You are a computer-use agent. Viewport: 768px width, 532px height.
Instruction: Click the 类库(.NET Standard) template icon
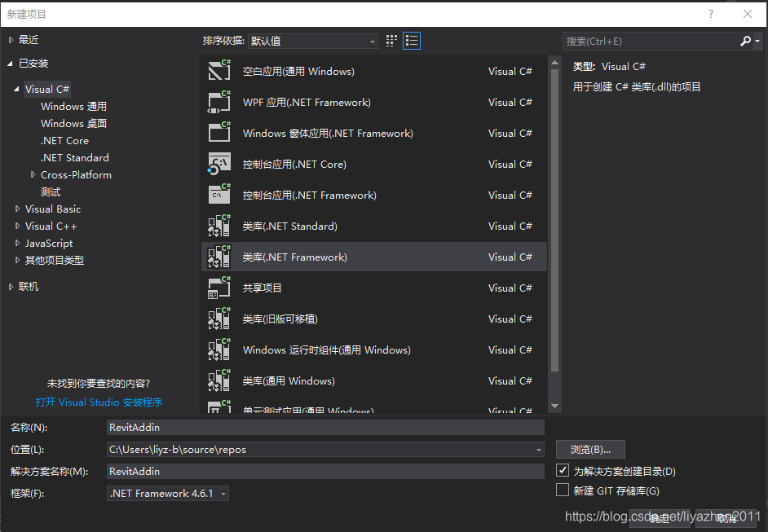pos(219,226)
